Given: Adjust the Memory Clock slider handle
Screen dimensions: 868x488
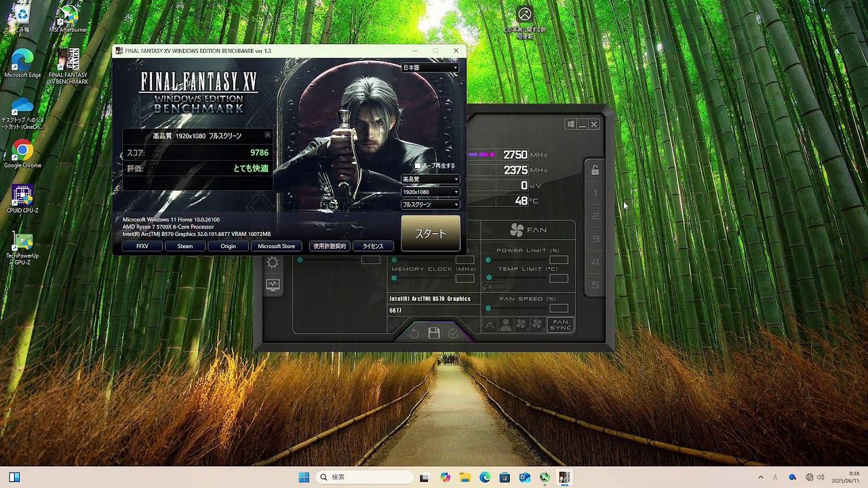Looking at the screenshot, I should (394, 278).
